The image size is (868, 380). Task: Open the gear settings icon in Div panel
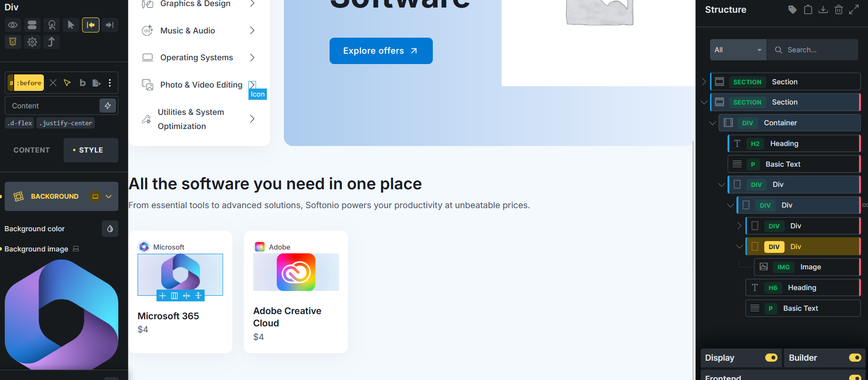click(x=32, y=42)
